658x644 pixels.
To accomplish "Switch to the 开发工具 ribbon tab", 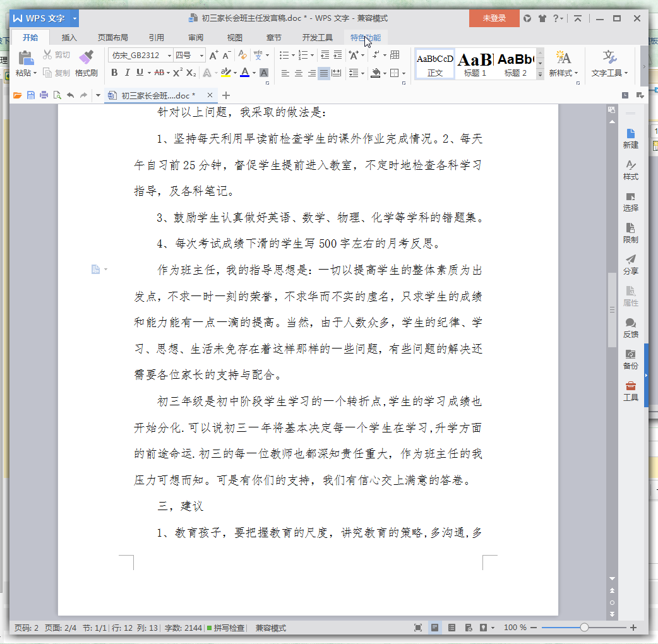I will 317,38.
